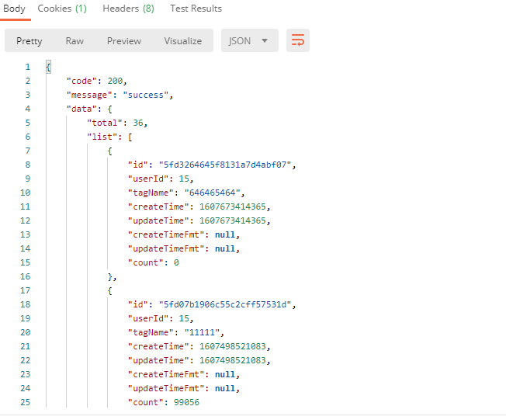Click line number 17 in the gutter
Viewport: 506px width, 420px height.
point(25,290)
